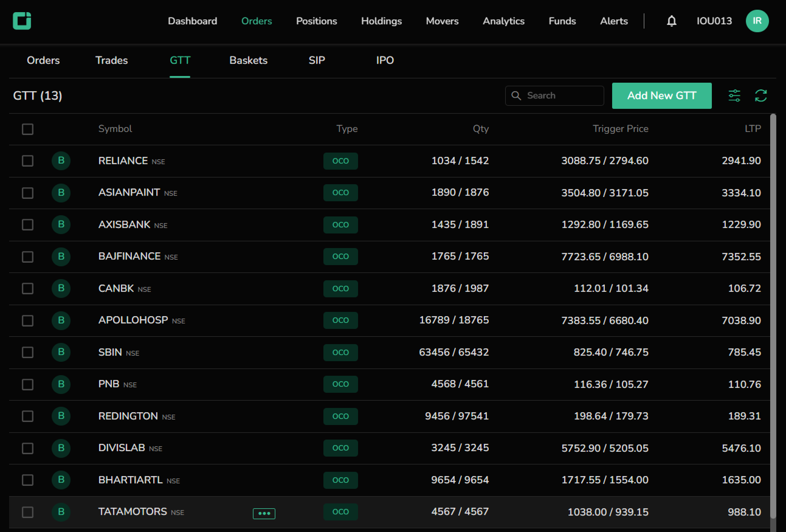Sort by the LTP column header
The image size is (786, 532).
pyautogui.click(x=753, y=129)
